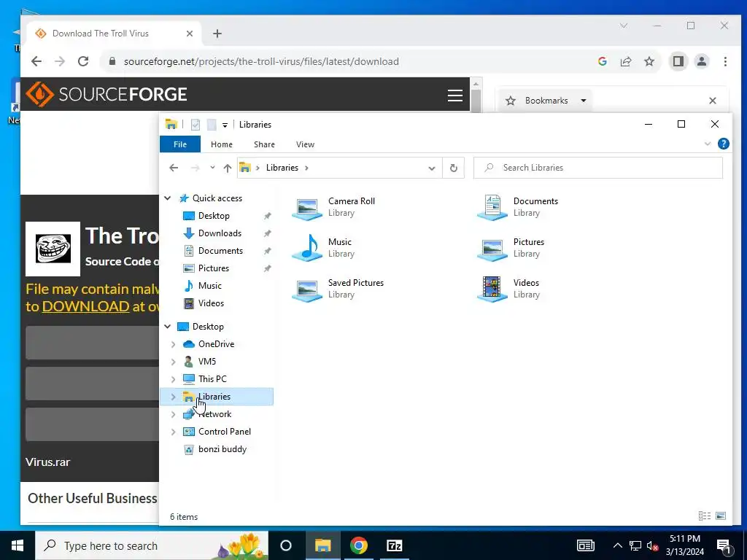Viewport: 747px width, 560px height.
Task: Open the Bookmarks panel dropdown
Action: pos(583,101)
